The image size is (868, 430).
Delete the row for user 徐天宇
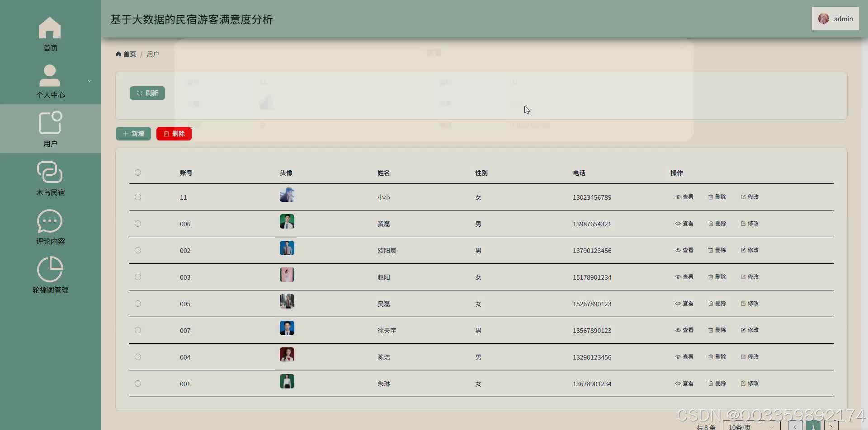point(717,330)
